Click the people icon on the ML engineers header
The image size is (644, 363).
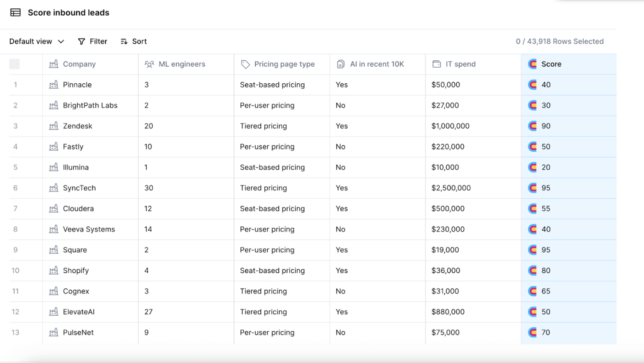[149, 64]
